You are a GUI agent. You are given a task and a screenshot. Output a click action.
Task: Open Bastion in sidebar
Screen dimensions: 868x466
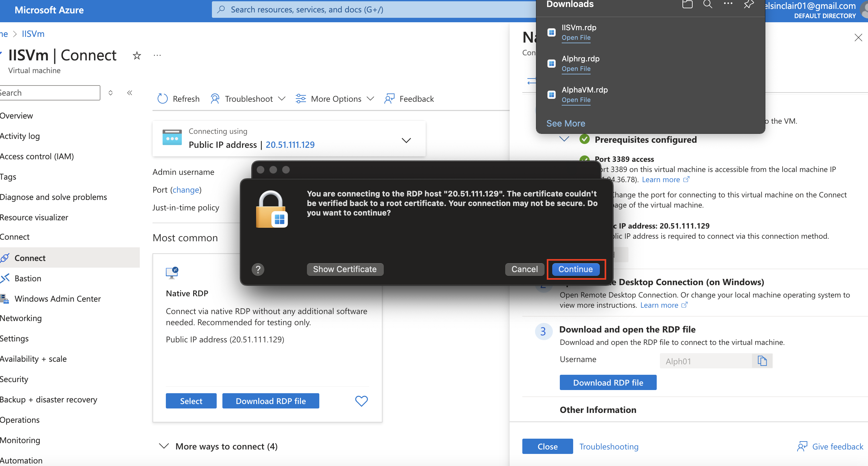point(28,278)
